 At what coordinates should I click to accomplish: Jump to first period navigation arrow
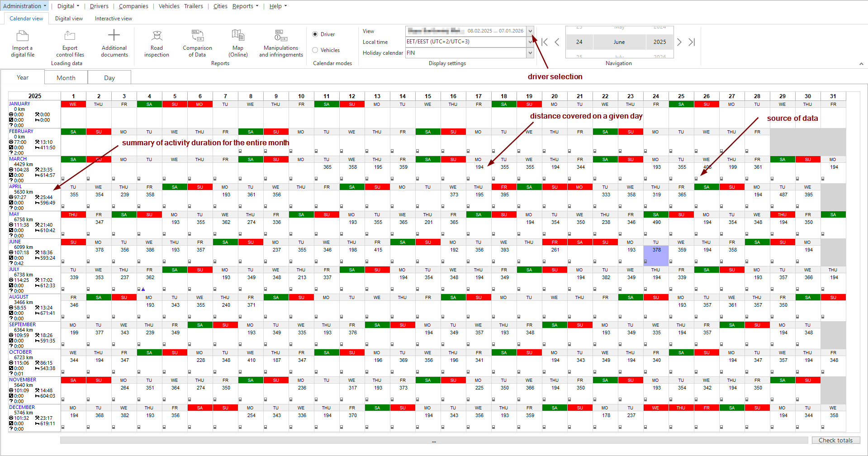tap(545, 42)
